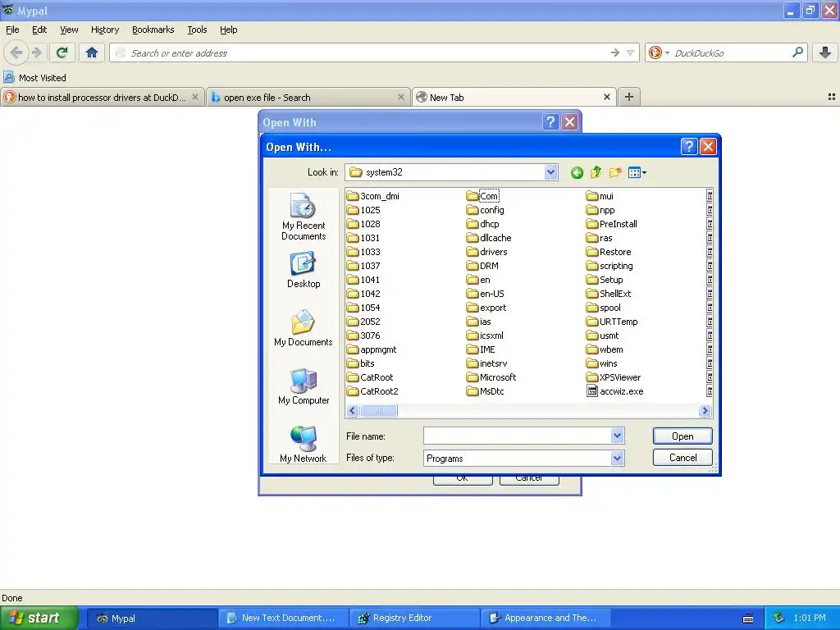The width and height of the screenshot is (840, 630).
Task: Select the wbem folder
Action: click(x=605, y=349)
